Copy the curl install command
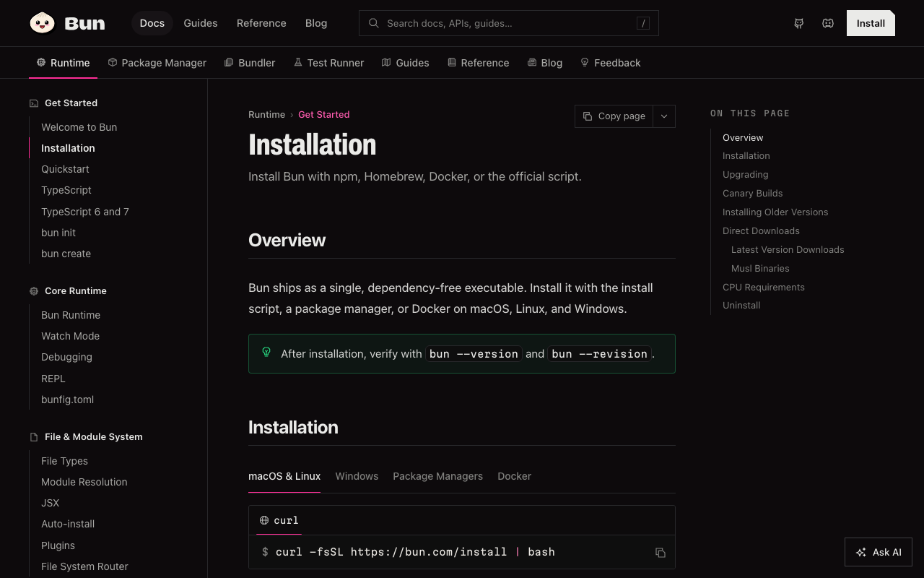The height and width of the screenshot is (578, 924). (x=660, y=553)
